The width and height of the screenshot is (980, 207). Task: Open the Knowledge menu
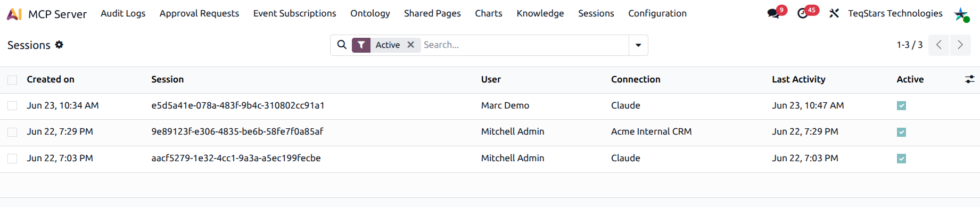pyautogui.click(x=540, y=13)
